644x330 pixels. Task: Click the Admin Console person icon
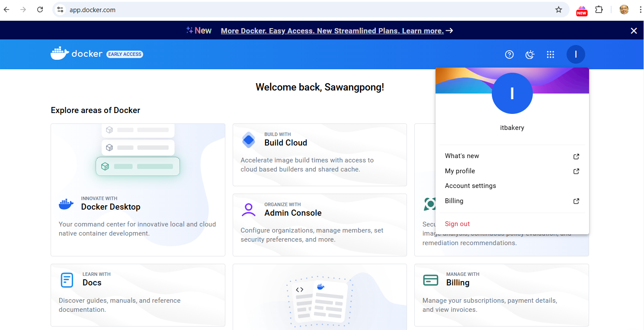point(249,210)
